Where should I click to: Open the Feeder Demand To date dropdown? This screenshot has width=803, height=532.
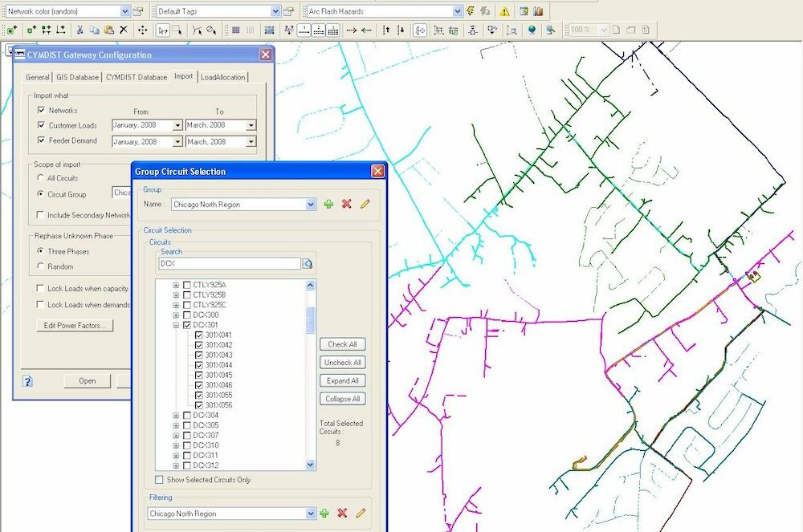click(251, 142)
